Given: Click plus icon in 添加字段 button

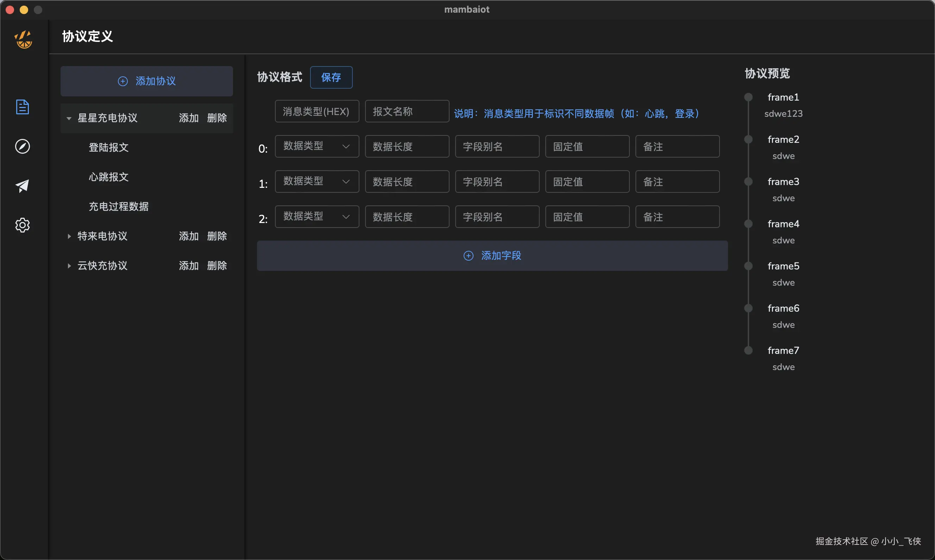Looking at the screenshot, I should click(468, 256).
